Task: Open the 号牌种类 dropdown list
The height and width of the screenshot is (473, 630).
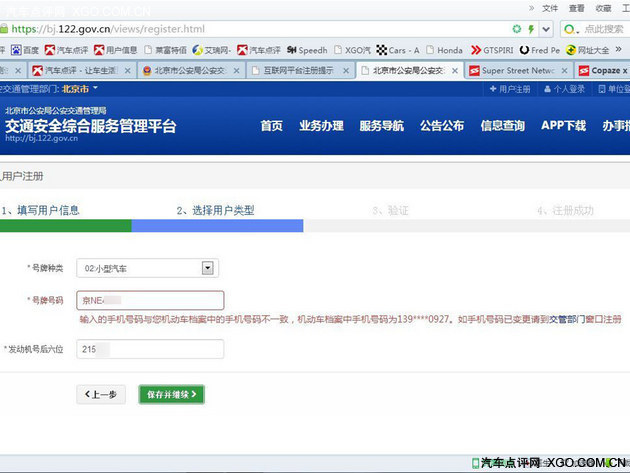Action: [208, 267]
